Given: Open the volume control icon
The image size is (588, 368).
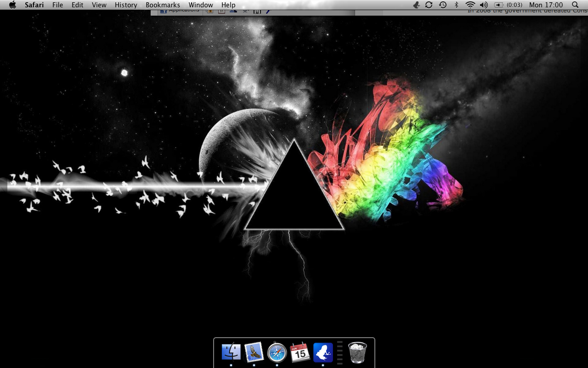Looking at the screenshot, I should point(483,5).
